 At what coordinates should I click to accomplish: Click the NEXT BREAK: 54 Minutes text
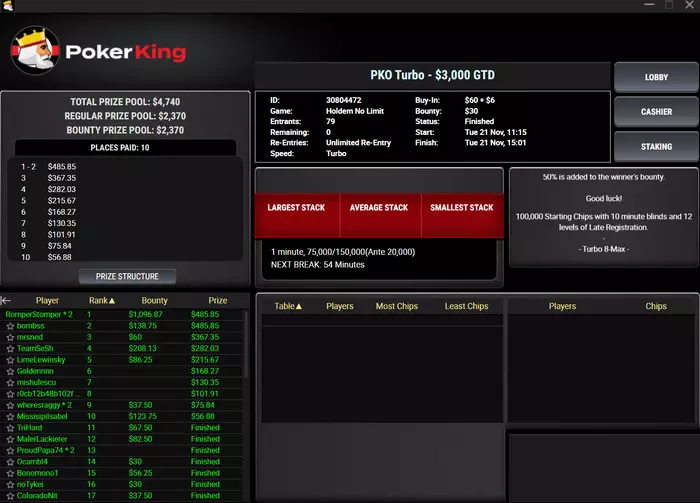coord(317,265)
